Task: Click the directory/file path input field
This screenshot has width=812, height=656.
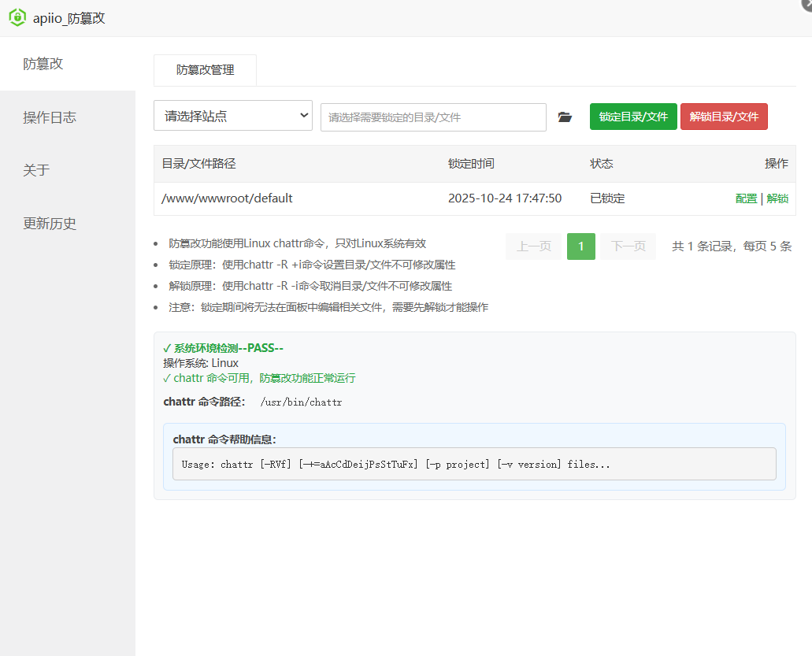Action: pyautogui.click(x=432, y=117)
